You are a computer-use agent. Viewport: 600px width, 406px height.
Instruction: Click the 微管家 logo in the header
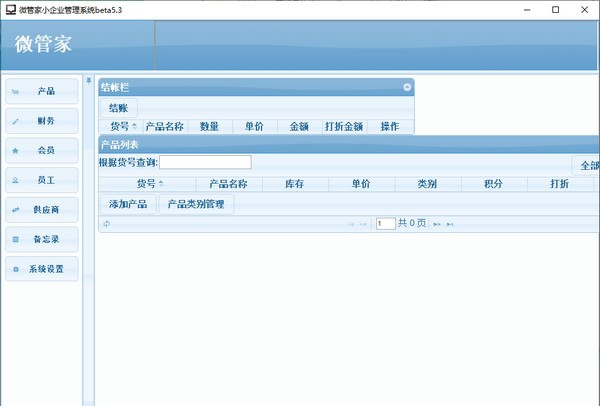pyautogui.click(x=43, y=44)
